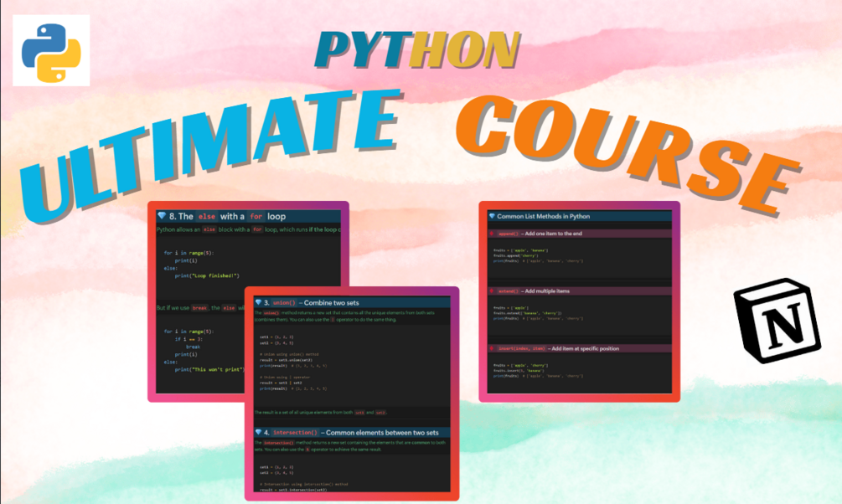Click heading "intersection() – Common elements between two sets"
The width and height of the screenshot is (842, 504).
click(355, 433)
